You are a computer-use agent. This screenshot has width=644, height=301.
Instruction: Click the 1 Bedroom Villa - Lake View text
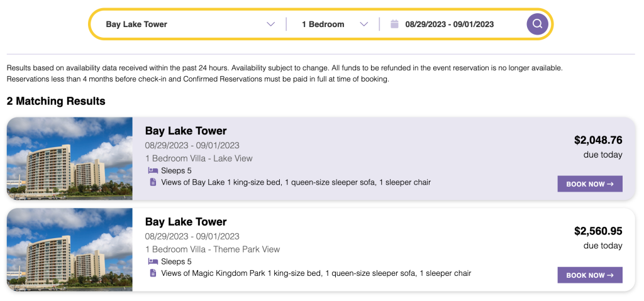[x=199, y=158]
